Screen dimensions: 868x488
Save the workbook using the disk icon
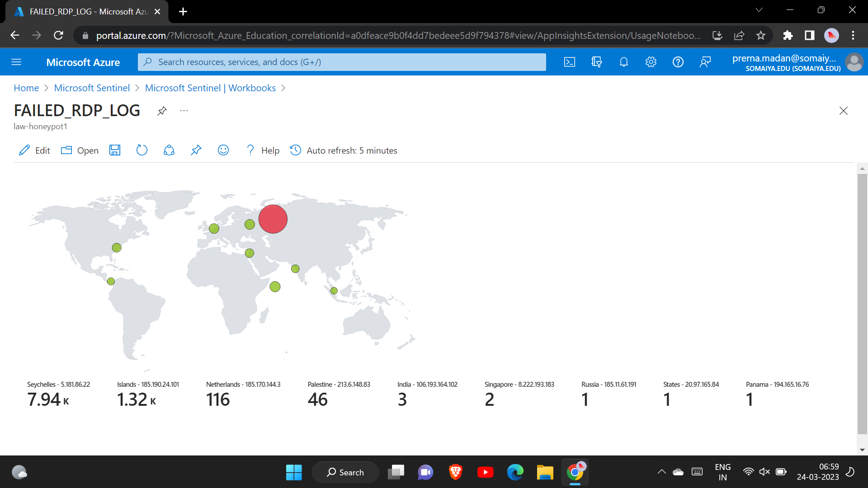[x=115, y=150]
